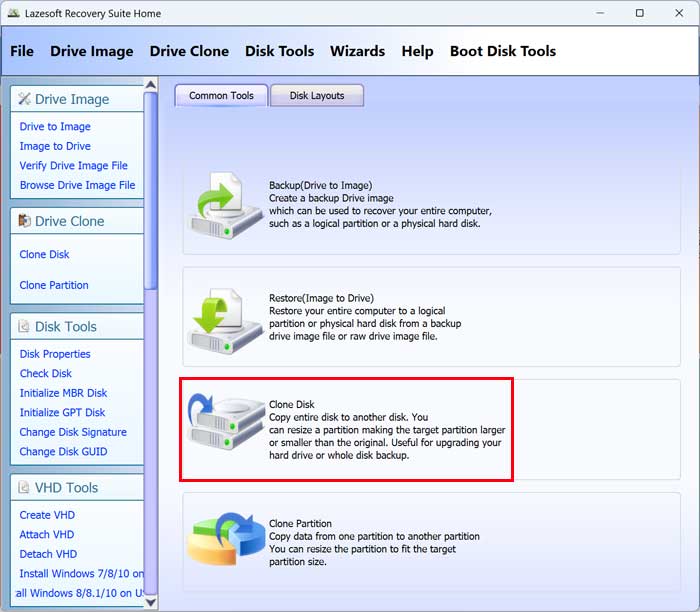Choose Initialize MBR Disk
Image resolution: width=700 pixels, height=612 pixels.
pyautogui.click(x=63, y=393)
